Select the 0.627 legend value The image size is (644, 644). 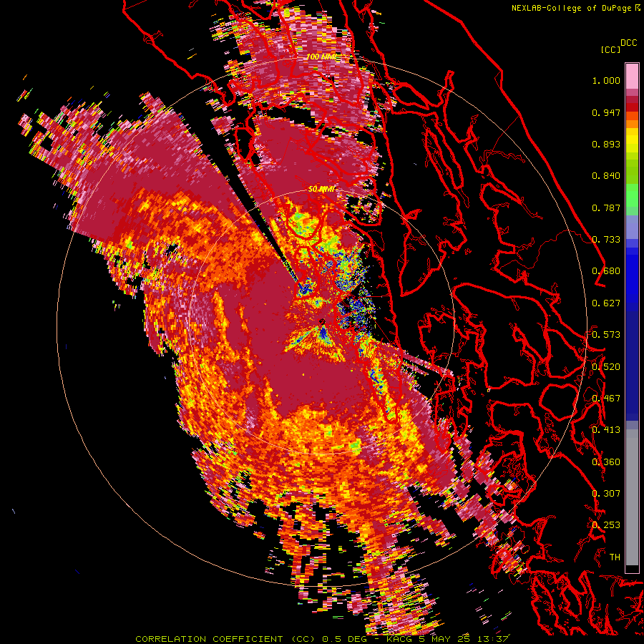pos(606,303)
